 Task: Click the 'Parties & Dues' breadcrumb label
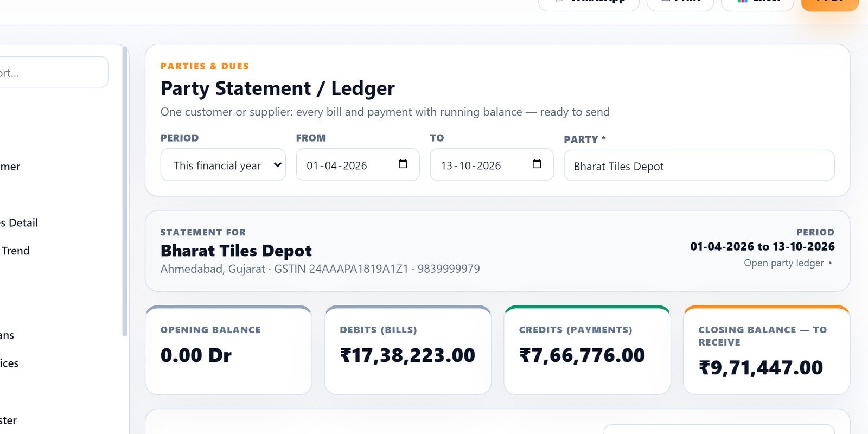(205, 66)
